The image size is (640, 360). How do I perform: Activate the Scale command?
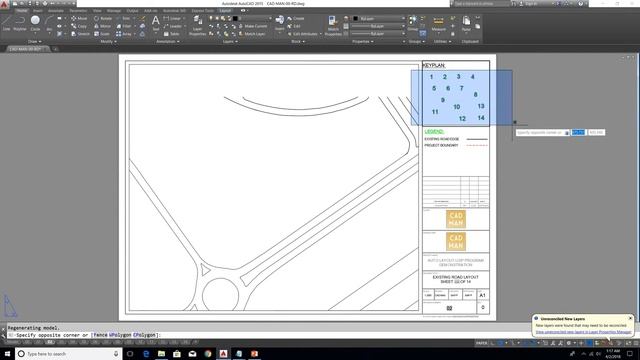coord(102,34)
